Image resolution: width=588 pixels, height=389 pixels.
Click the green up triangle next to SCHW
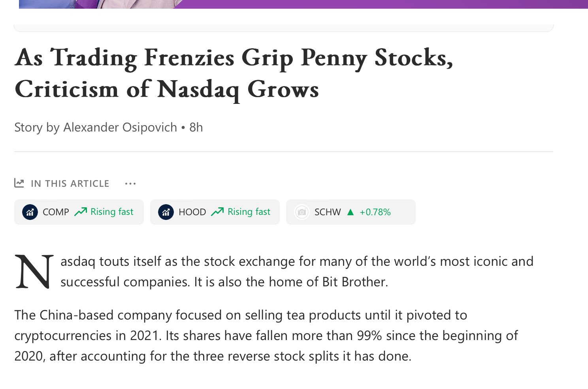click(350, 212)
